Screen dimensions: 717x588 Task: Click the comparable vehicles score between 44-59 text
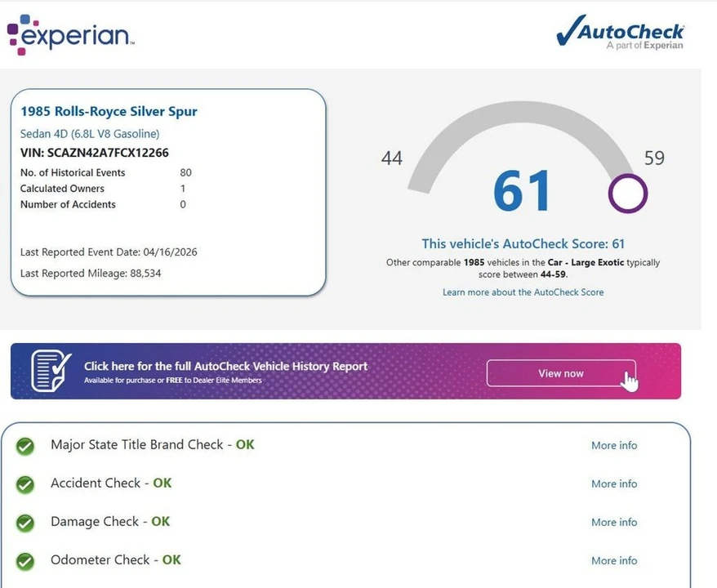pos(523,269)
